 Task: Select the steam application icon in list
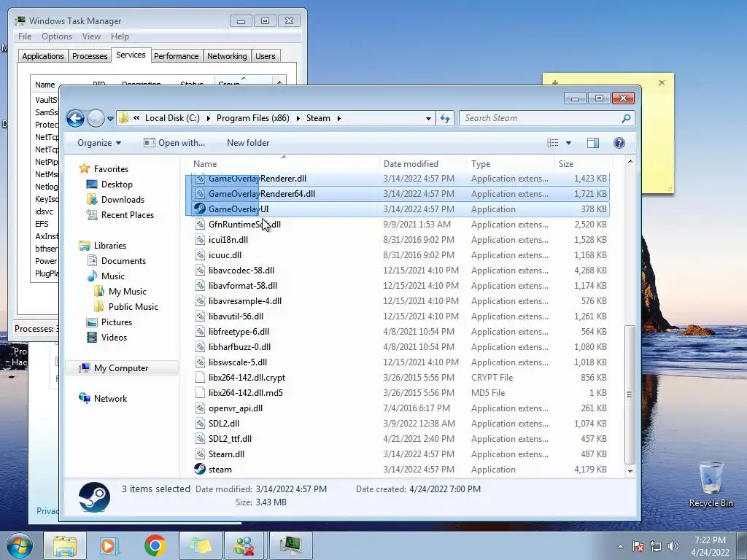coord(200,469)
